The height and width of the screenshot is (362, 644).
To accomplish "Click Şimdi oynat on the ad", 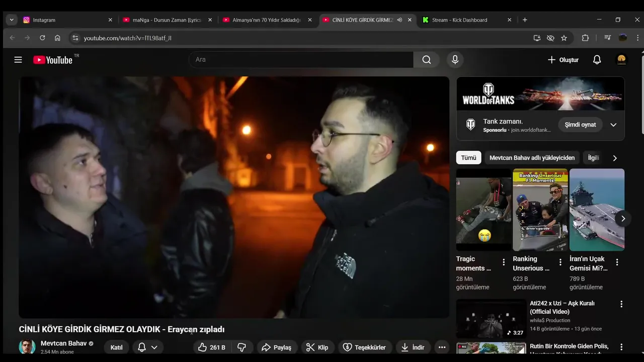I will click(x=580, y=125).
